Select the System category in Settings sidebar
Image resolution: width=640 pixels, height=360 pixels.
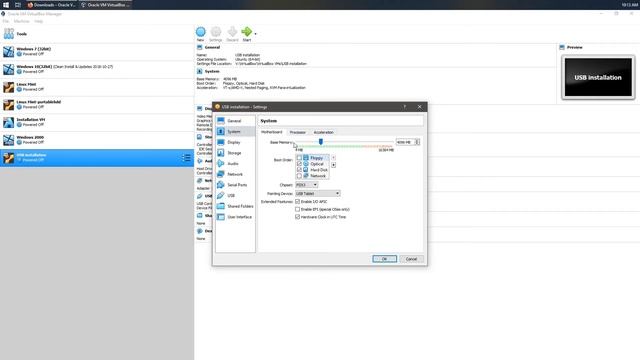[235, 131]
